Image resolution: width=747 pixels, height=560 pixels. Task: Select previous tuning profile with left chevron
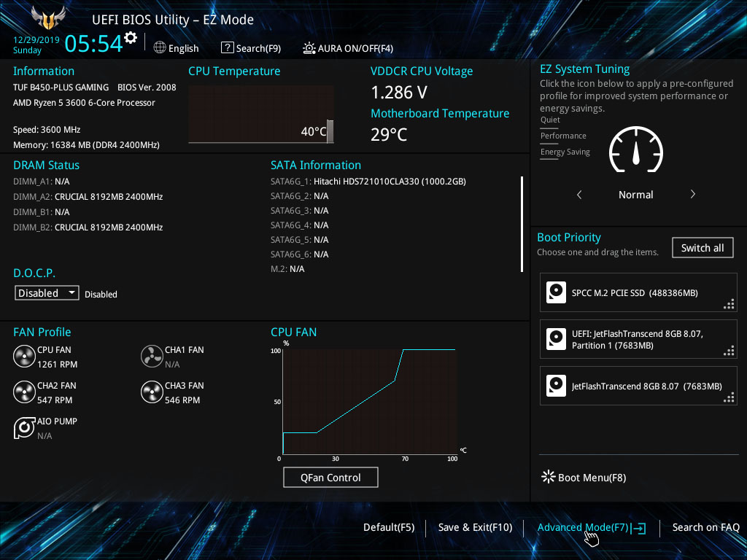(579, 194)
